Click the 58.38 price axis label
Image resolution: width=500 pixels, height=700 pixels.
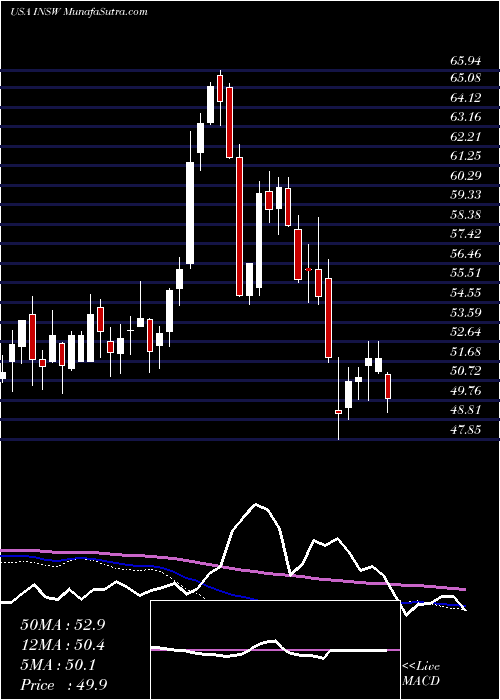[465, 215]
